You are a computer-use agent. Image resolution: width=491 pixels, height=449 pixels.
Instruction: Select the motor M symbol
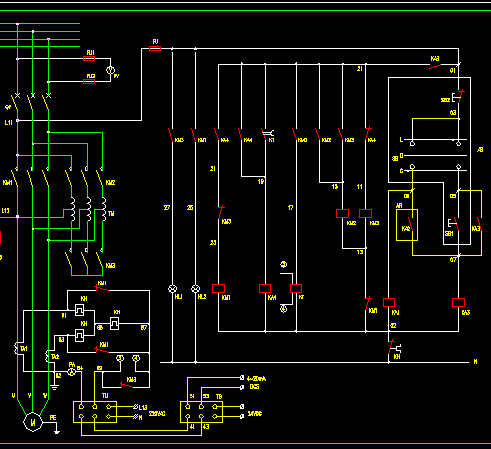point(33,422)
